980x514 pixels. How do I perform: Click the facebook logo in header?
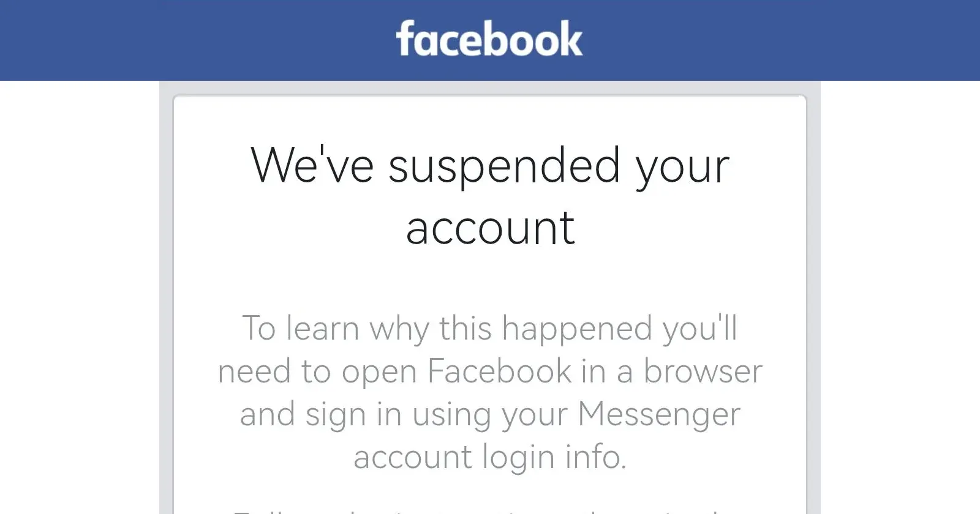[x=489, y=39]
